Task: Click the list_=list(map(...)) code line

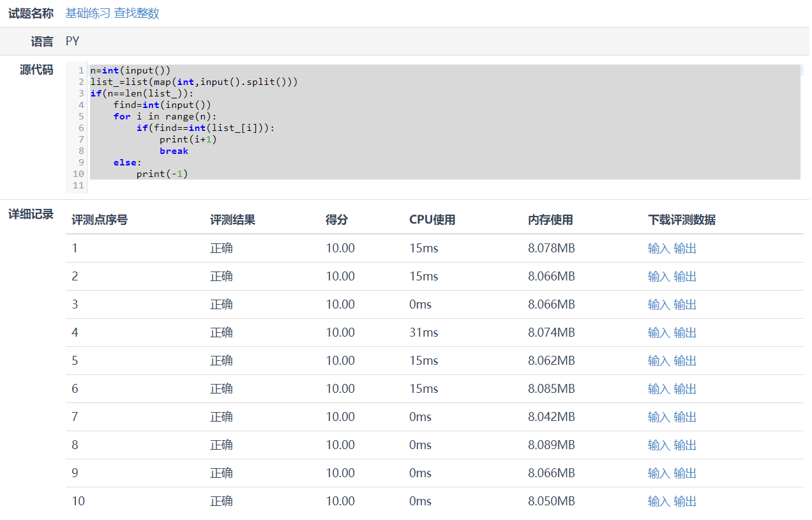Action: tap(194, 82)
